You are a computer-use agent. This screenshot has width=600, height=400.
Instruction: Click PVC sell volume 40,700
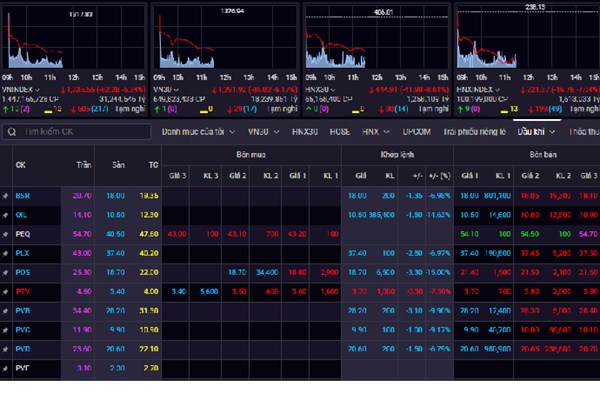499,330
